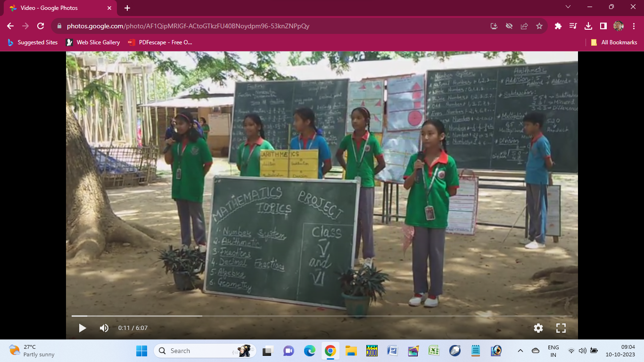Open Chrome extensions puzzle icon
The image size is (644, 362).
click(x=558, y=26)
